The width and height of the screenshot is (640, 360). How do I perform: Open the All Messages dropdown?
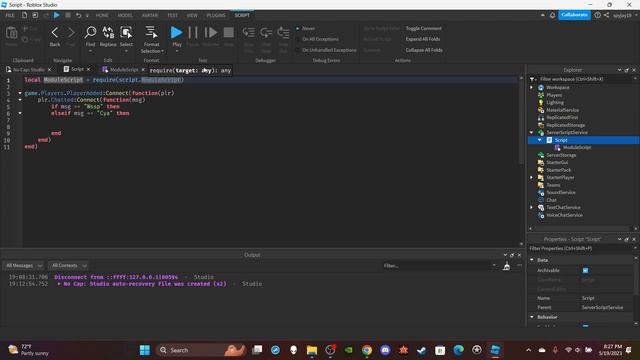23,266
